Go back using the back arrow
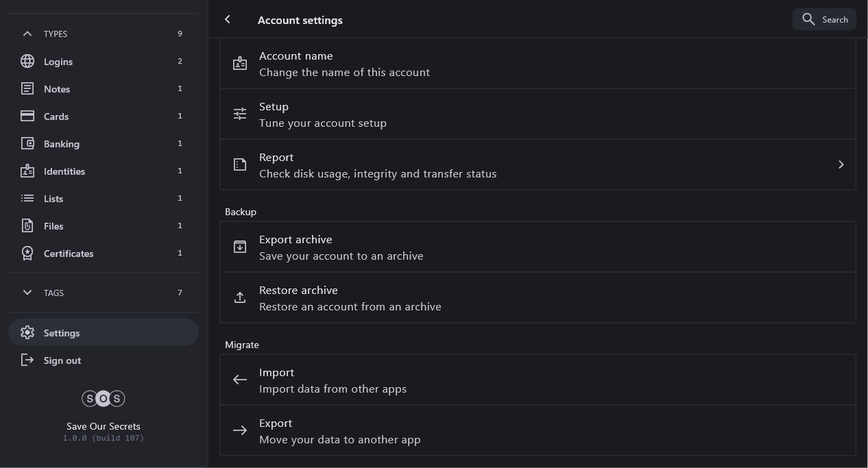This screenshot has height=468, width=868. pos(228,20)
